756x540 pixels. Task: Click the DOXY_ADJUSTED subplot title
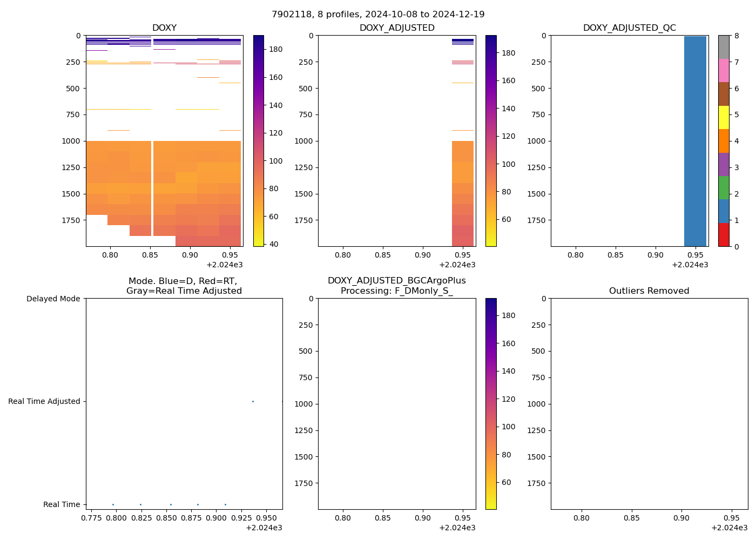[397, 28]
